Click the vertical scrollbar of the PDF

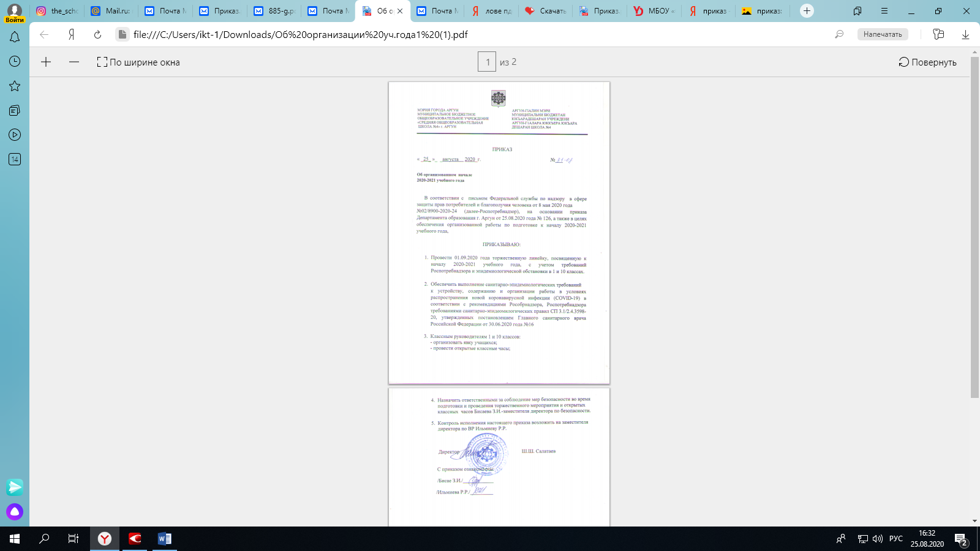[x=974, y=227]
